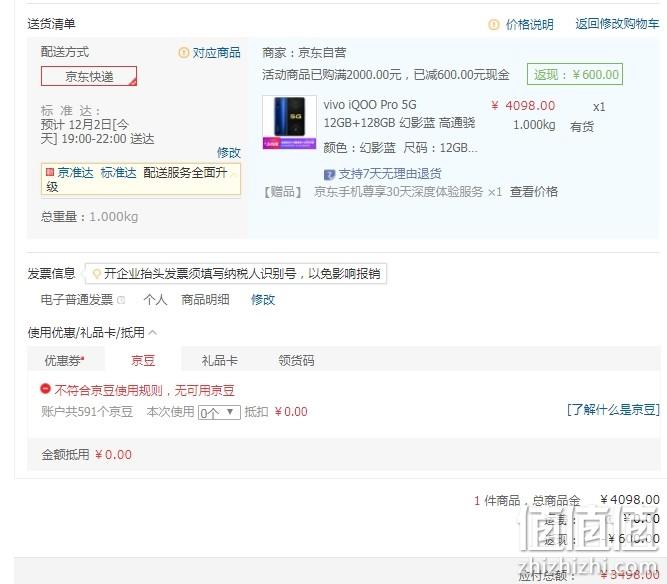Click the 商品明细 invoice text
The image size is (667, 584).
[205, 300]
